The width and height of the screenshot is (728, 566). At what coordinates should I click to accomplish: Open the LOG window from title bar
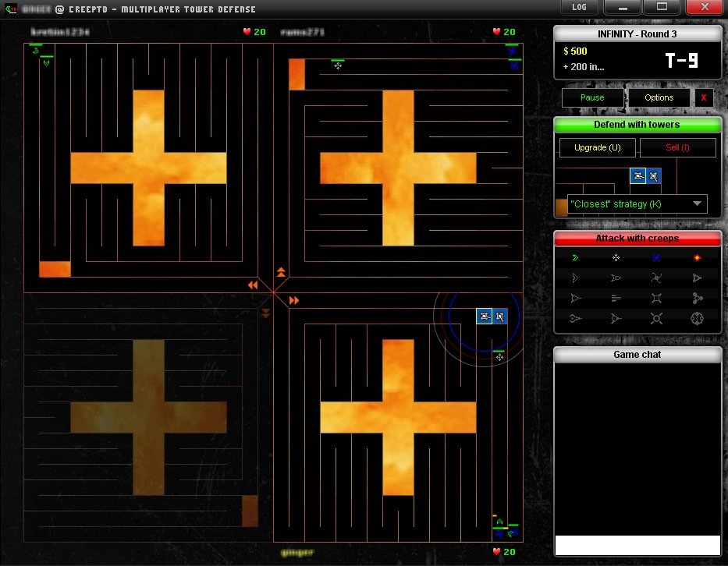[579, 7]
